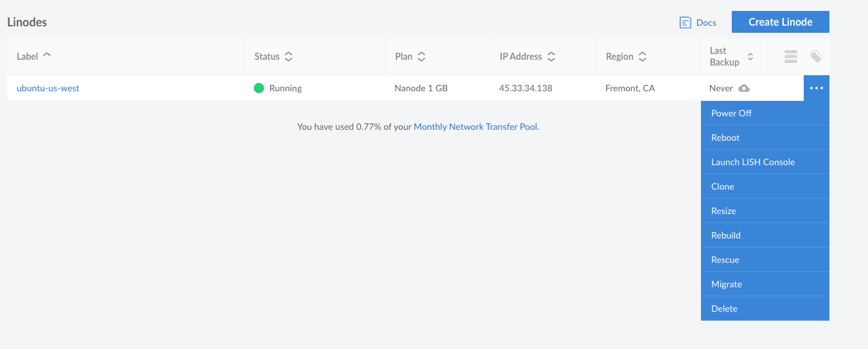The width and height of the screenshot is (868, 349).
Task: Click the group by tag icon
Action: click(x=816, y=57)
